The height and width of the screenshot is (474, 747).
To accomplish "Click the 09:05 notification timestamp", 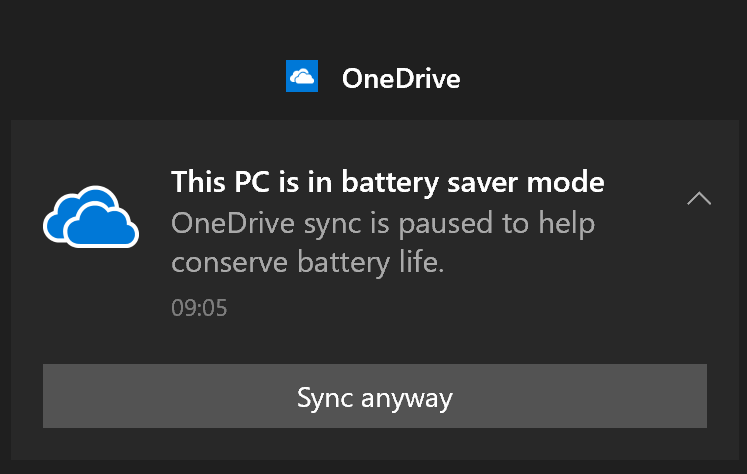I will [x=199, y=308].
